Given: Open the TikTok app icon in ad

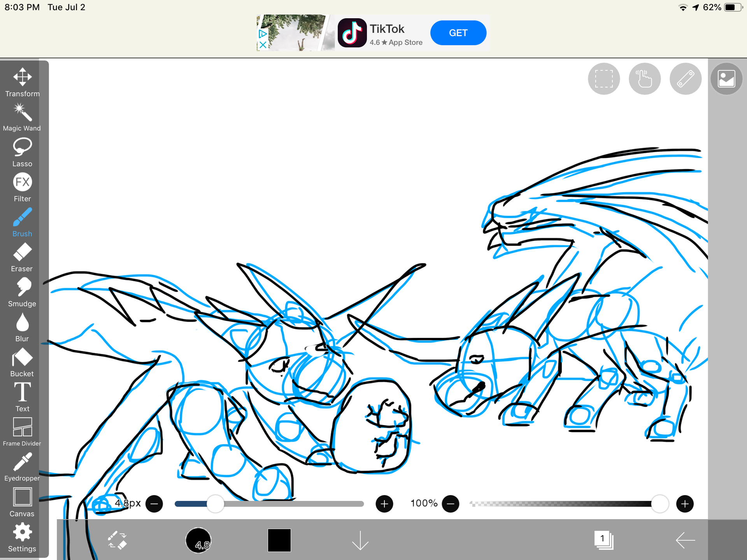Looking at the screenshot, I should click(352, 33).
